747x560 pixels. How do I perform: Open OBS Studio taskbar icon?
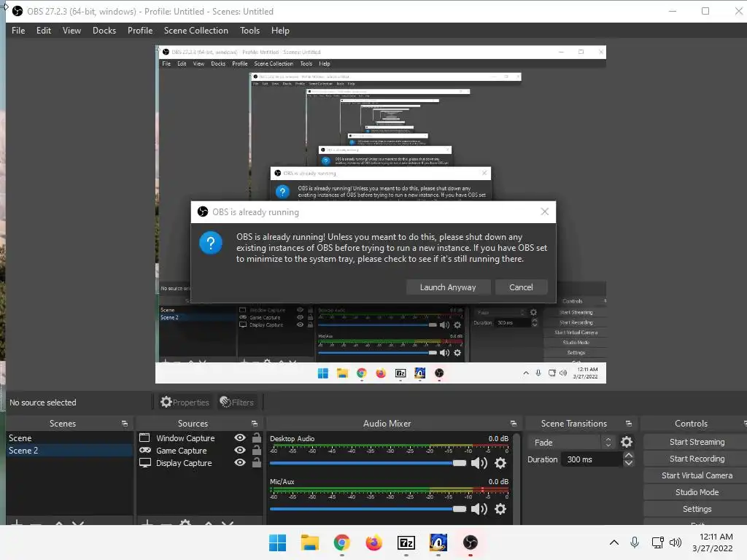(x=471, y=542)
